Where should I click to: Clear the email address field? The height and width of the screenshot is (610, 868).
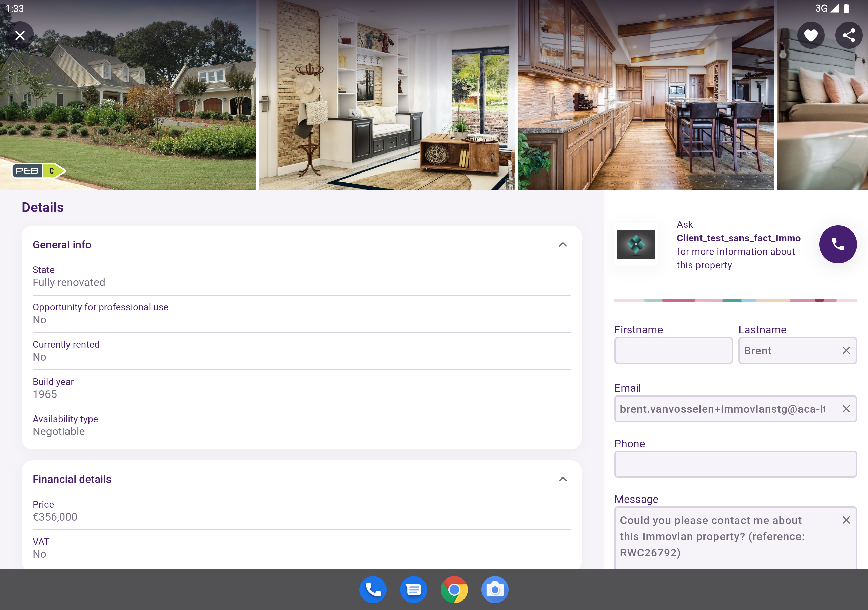pyautogui.click(x=846, y=409)
